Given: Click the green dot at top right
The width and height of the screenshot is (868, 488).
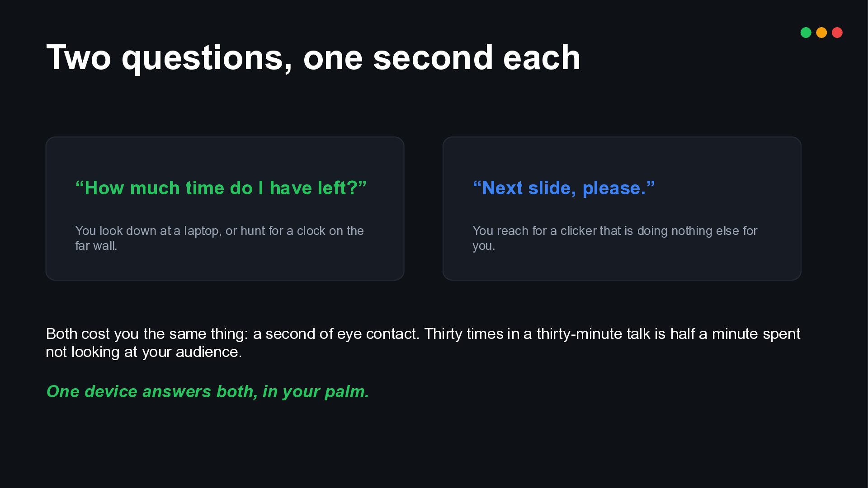Looking at the screenshot, I should [x=806, y=33].
